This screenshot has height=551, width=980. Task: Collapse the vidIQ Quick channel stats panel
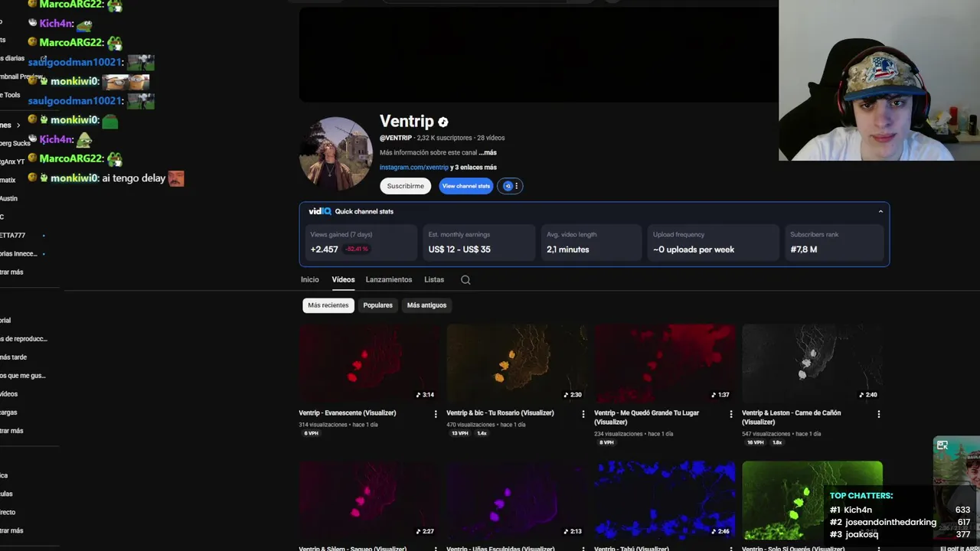[880, 211]
